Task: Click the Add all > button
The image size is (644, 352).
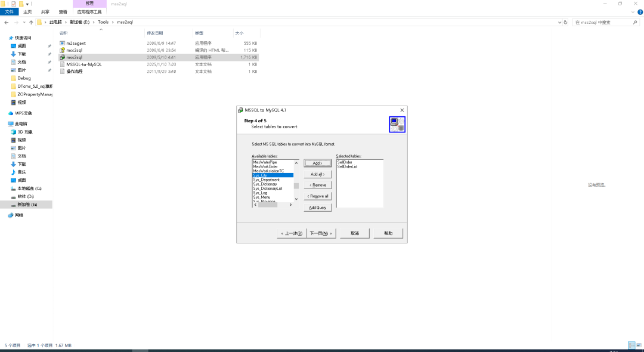Action: [317, 174]
